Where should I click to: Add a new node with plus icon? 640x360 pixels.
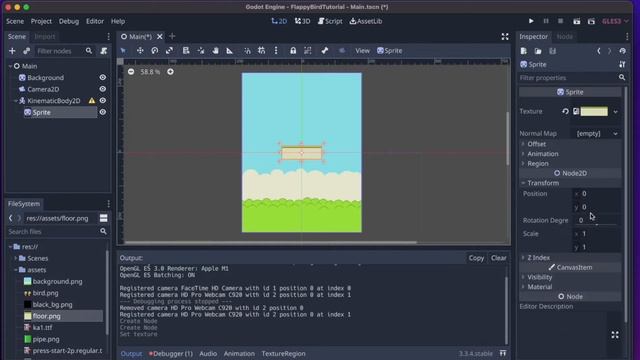pos(12,51)
